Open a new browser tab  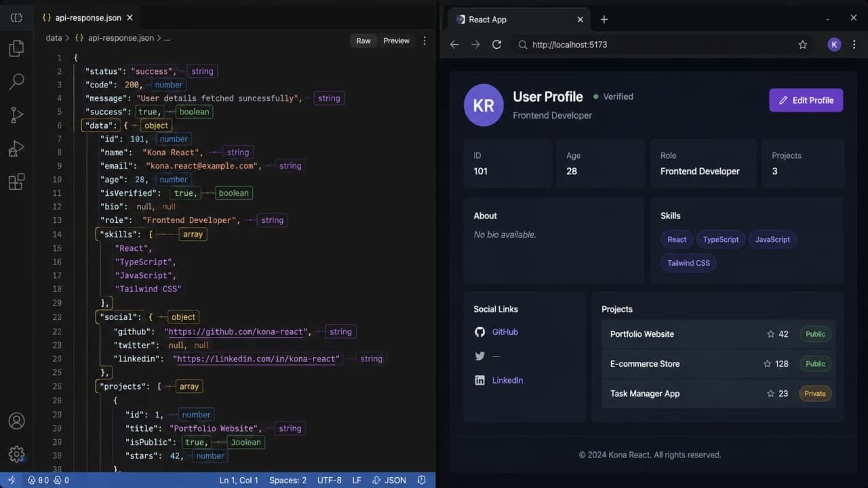pos(604,19)
